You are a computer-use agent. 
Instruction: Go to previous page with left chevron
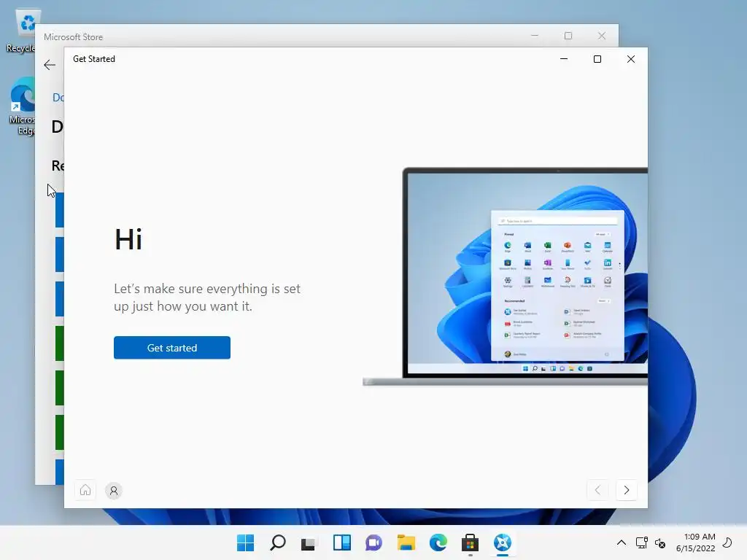tap(598, 490)
